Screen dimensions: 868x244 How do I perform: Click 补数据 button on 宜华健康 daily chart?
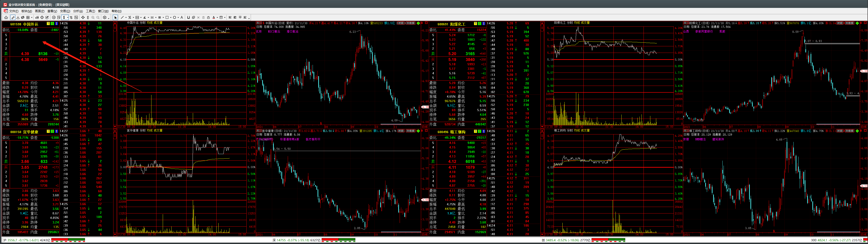tap(411, 131)
